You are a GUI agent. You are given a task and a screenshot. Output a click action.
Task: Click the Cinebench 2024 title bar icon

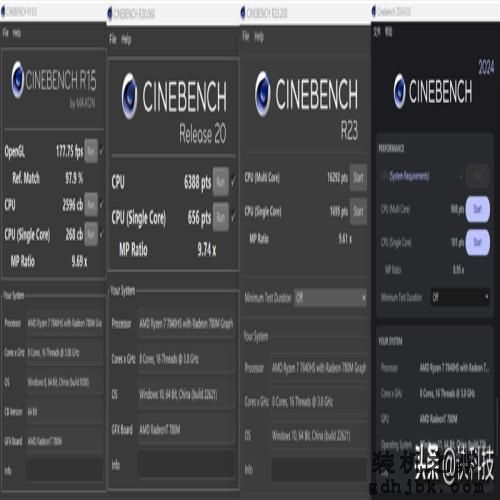pyautogui.click(x=374, y=12)
